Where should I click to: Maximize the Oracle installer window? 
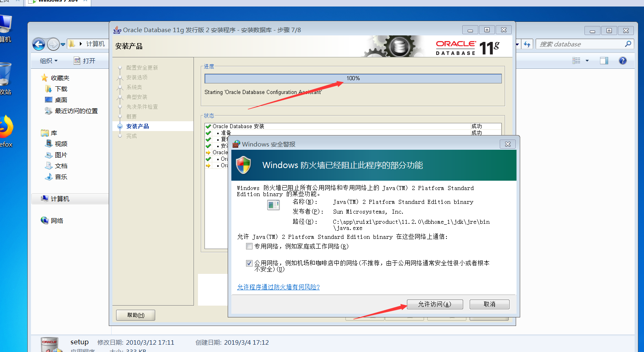pyautogui.click(x=487, y=30)
